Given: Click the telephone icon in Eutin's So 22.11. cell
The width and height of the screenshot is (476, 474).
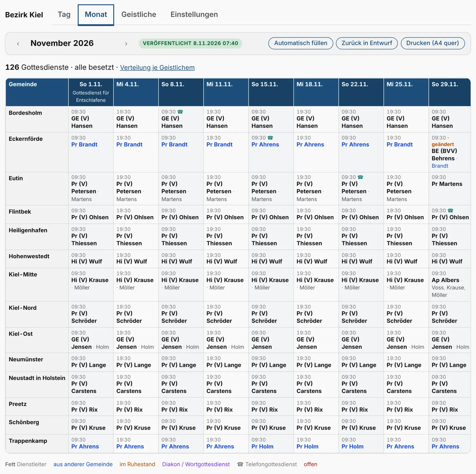Looking at the screenshot, I should [x=360, y=177].
